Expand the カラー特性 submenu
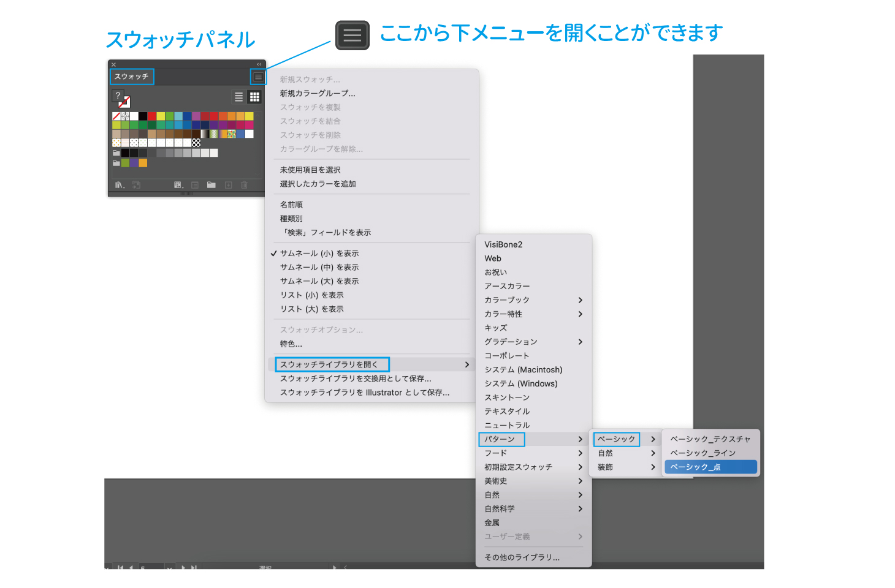This screenshot has width=895, height=588. tap(533, 314)
